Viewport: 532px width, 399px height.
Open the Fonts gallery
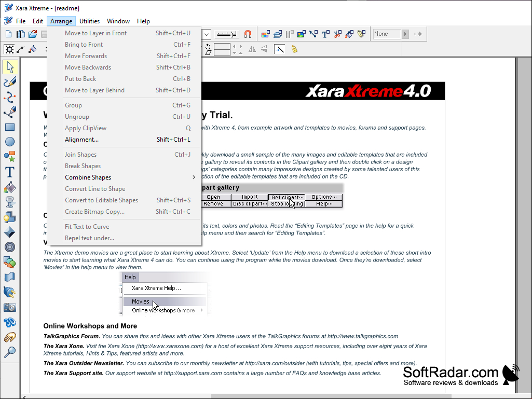coord(326,34)
